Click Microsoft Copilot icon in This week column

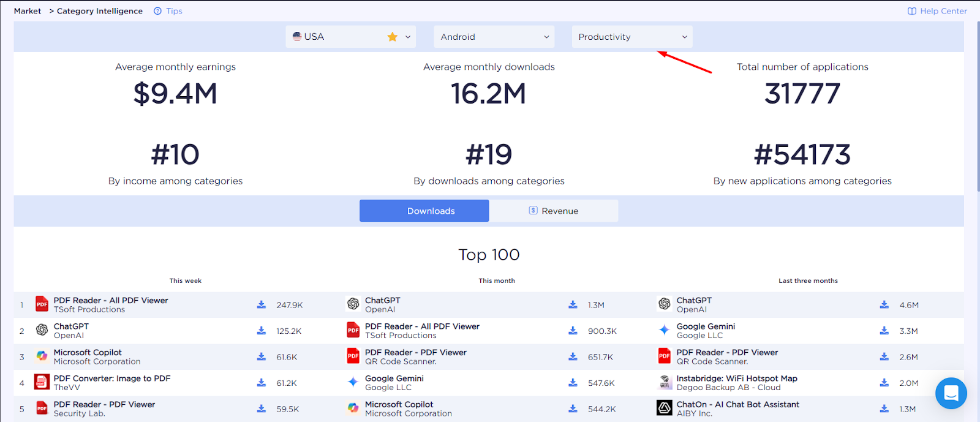pos(42,356)
